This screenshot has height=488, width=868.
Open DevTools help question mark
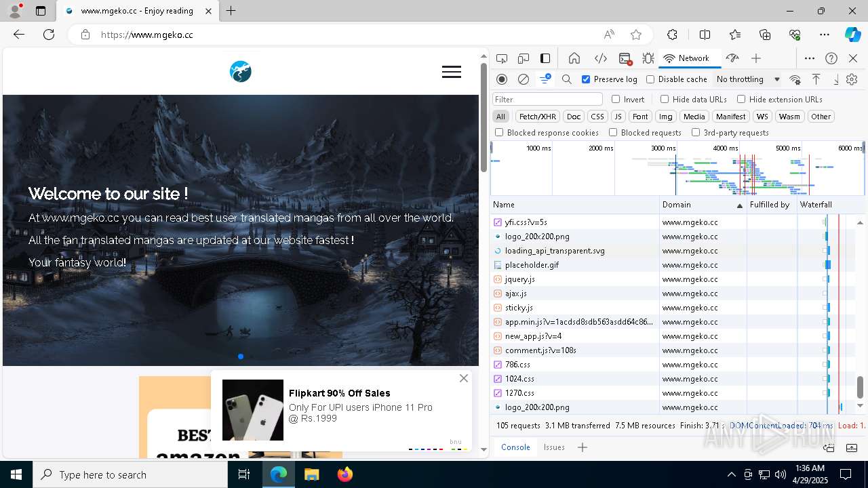[x=831, y=58]
